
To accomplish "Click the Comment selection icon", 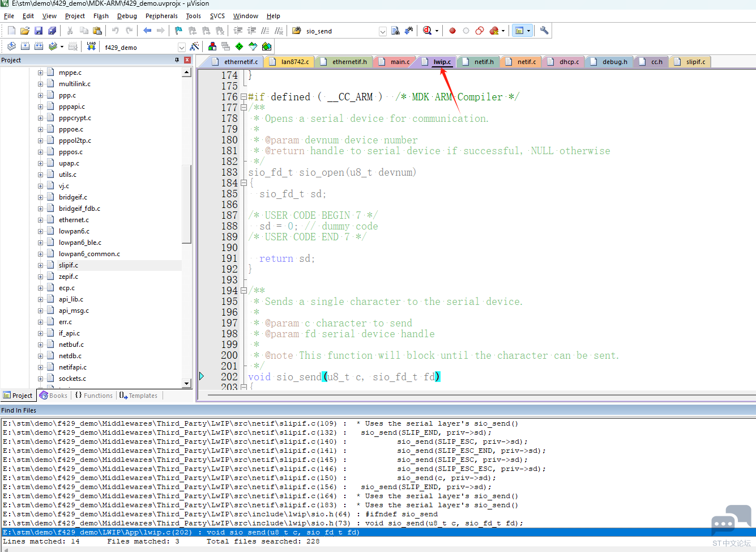I will pyautogui.click(x=265, y=31).
